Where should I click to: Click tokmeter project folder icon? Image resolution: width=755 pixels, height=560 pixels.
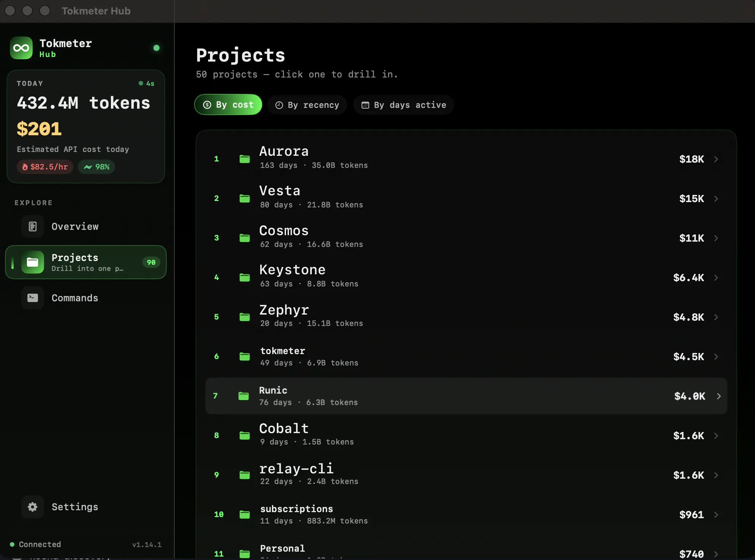click(x=245, y=356)
